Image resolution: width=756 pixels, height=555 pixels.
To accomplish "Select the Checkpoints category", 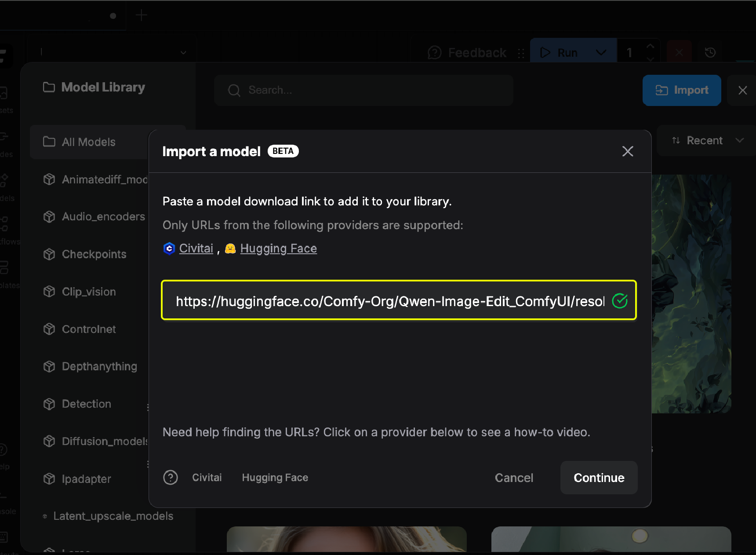I will pyautogui.click(x=94, y=254).
